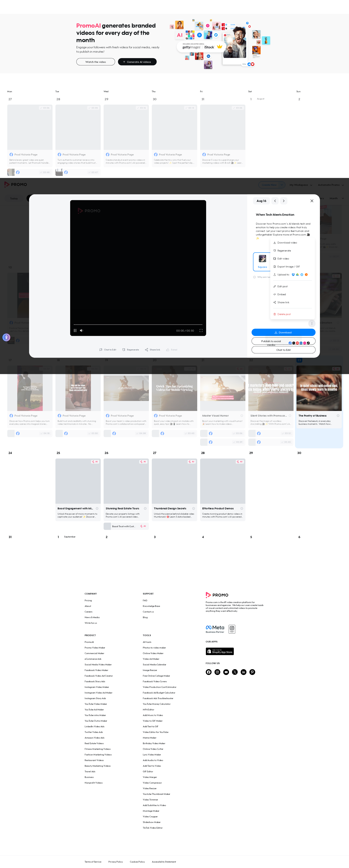The image size is (349, 868).
Task: Open Promo's Pinterest page from footer
Action: (x=252, y=672)
